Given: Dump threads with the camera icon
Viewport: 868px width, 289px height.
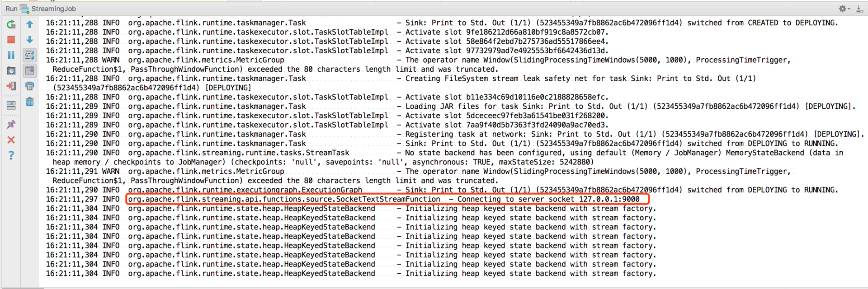Looking at the screenshot, I should (x=11, y=70).
